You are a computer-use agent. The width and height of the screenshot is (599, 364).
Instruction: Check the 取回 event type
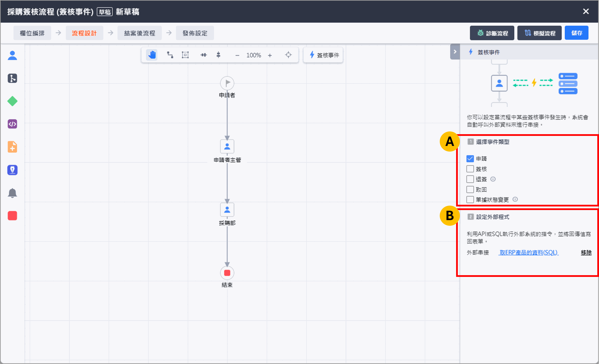470,189
